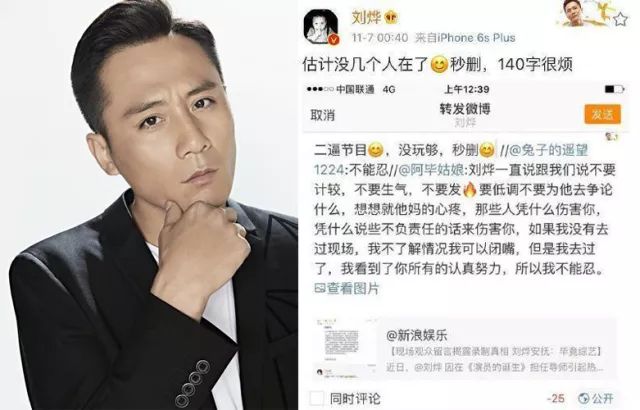
Task: Send the repost with the 发送 button
Action: pos(602,114)
